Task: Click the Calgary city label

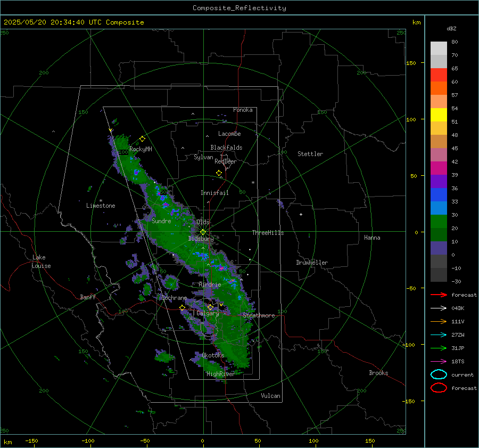Action: [208, 313]
